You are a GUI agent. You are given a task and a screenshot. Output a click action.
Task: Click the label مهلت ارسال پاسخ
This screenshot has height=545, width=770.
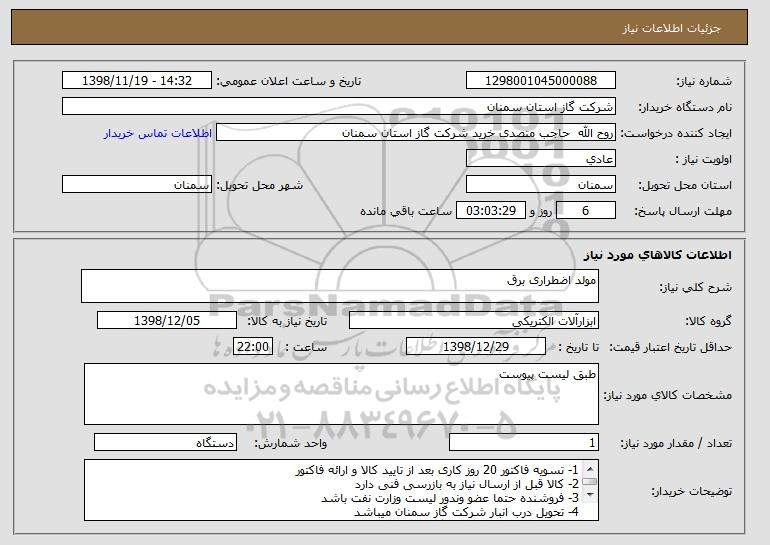tap(683, 211)
